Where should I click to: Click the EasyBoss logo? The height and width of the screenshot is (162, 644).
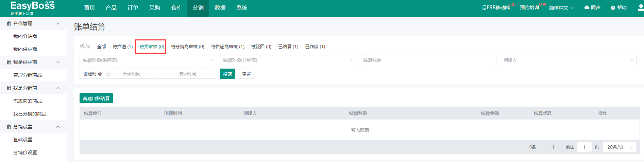click(32, 8)
